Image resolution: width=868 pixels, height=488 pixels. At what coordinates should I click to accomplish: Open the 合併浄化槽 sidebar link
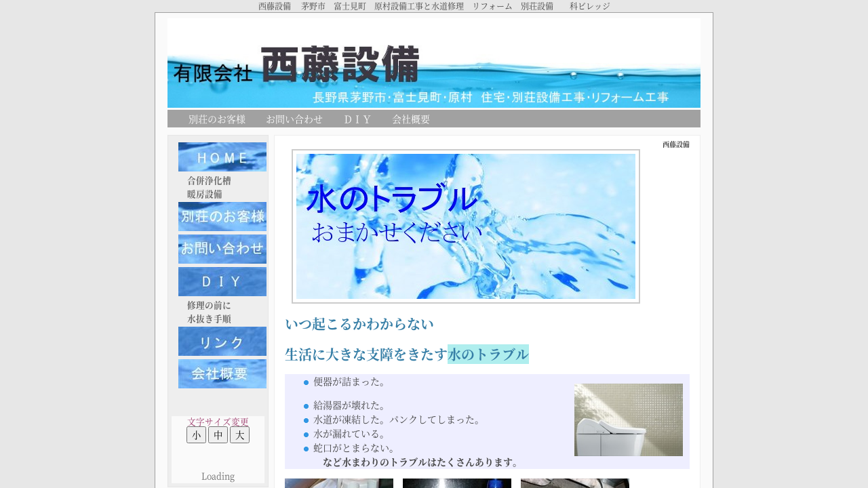(x=209, y=181)
